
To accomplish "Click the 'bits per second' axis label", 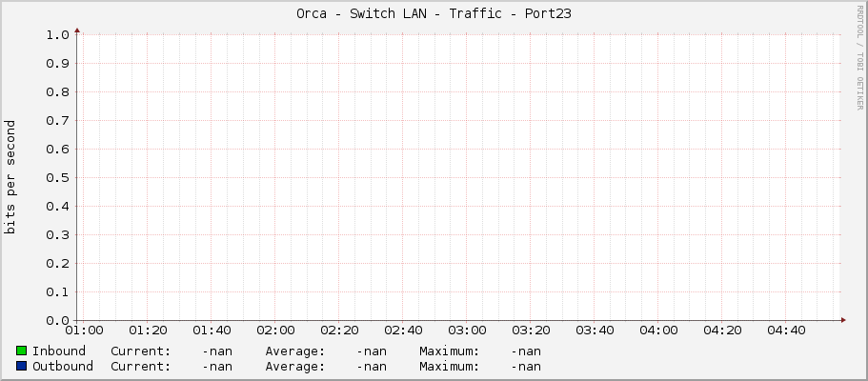I will [10, 177].
